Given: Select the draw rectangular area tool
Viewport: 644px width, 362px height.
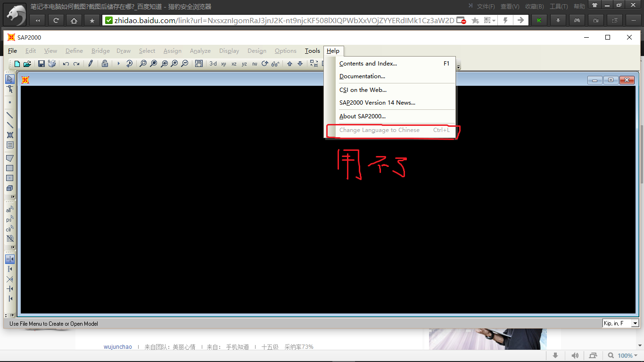Looking at the screenshot, I should click(10, 168).
